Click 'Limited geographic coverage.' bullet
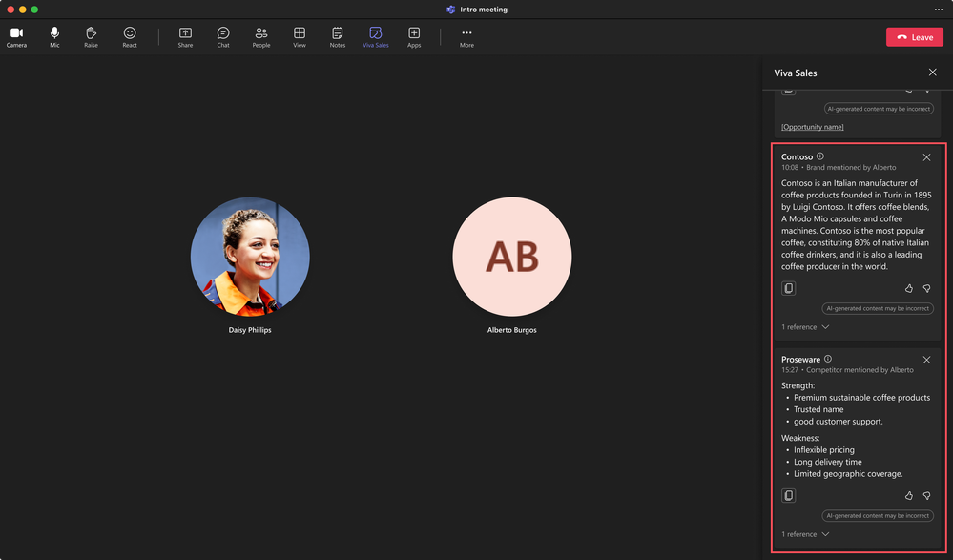This screenshot has height=560, width=953. click(848, 473)
